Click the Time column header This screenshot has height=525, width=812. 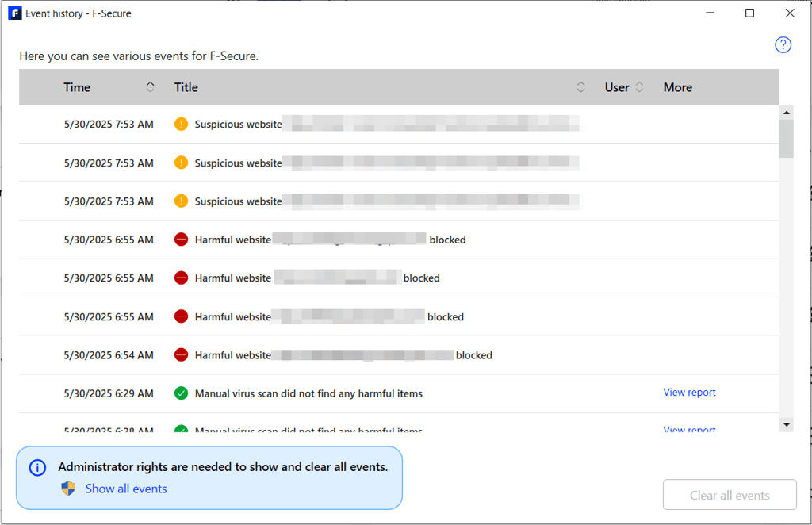point(77,87)
